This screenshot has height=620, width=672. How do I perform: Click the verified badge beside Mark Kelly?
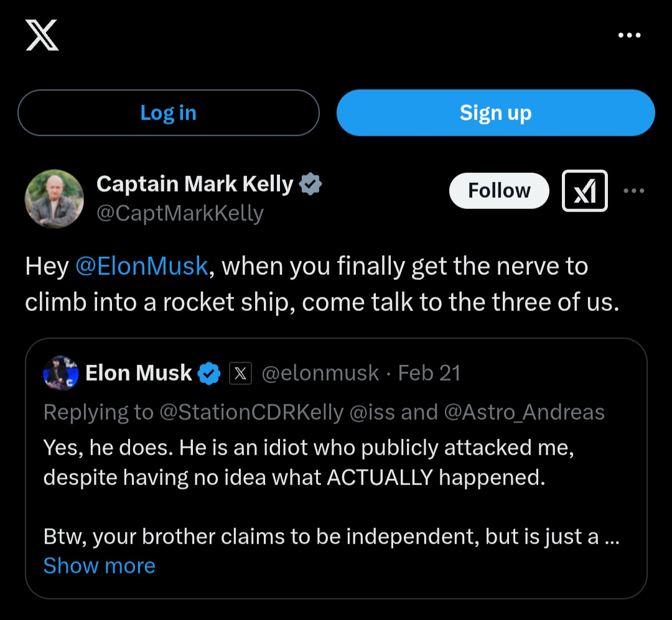(x=310, y=185)
